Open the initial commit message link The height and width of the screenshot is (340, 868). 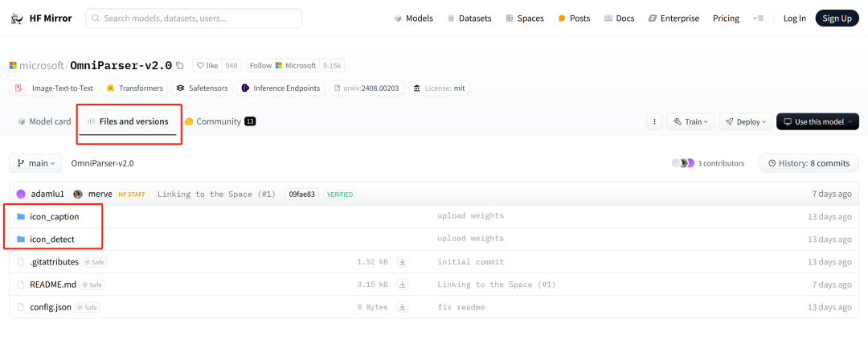pos(470,261)
